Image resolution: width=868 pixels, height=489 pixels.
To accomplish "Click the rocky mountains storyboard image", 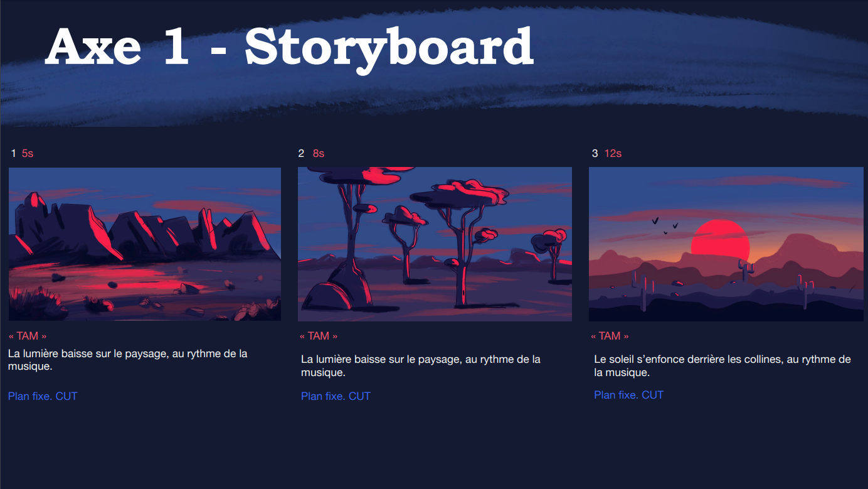I will coord(145,244).
